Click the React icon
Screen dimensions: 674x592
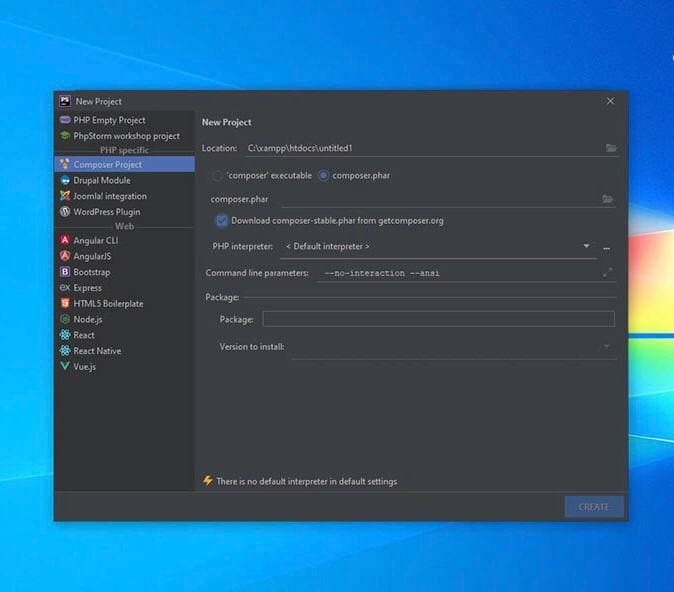[65, 335]
